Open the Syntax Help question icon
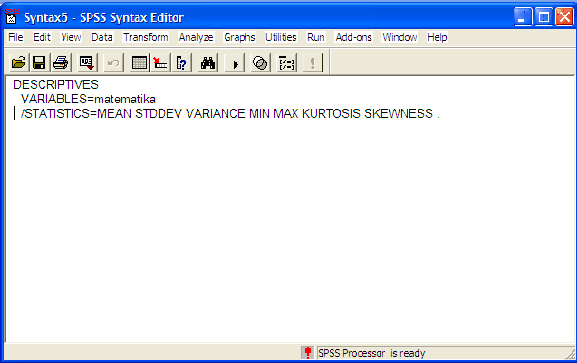The width and height of the screenshot is (577, 363). [x=182, y=63]
